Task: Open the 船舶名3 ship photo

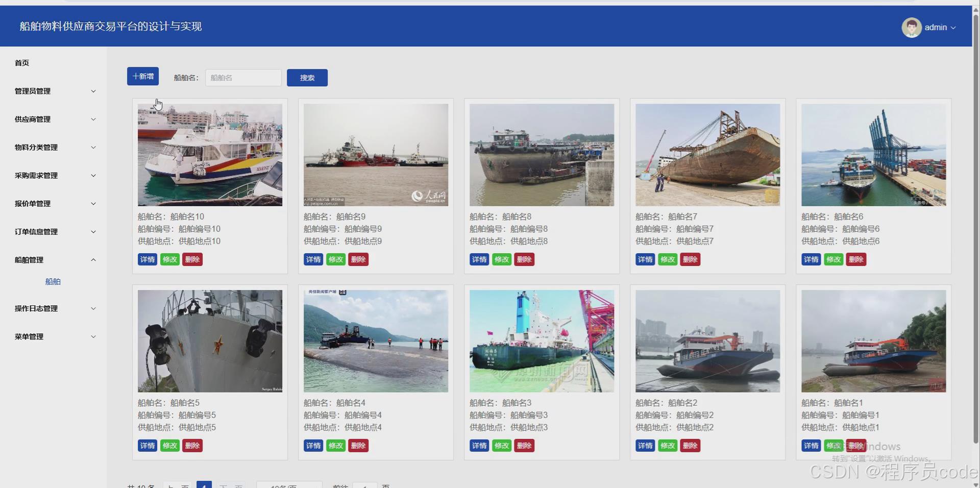Action: [542, 341]
